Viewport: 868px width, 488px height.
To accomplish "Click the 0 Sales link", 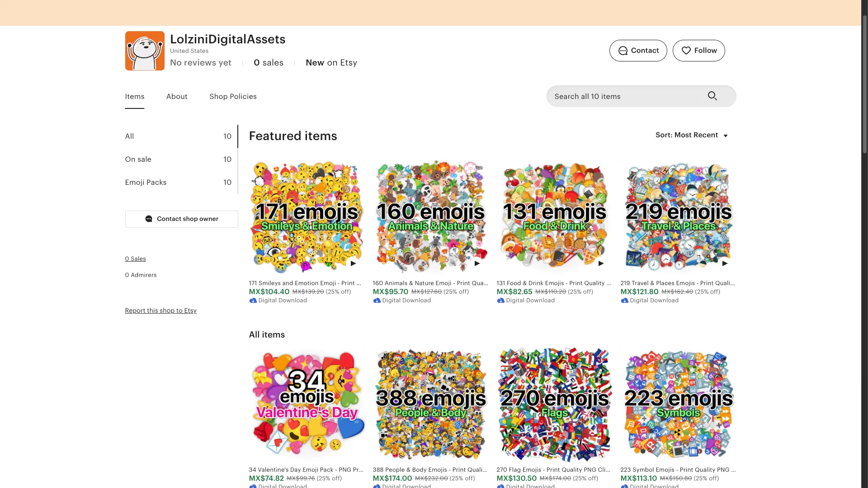I will point(135,258).
